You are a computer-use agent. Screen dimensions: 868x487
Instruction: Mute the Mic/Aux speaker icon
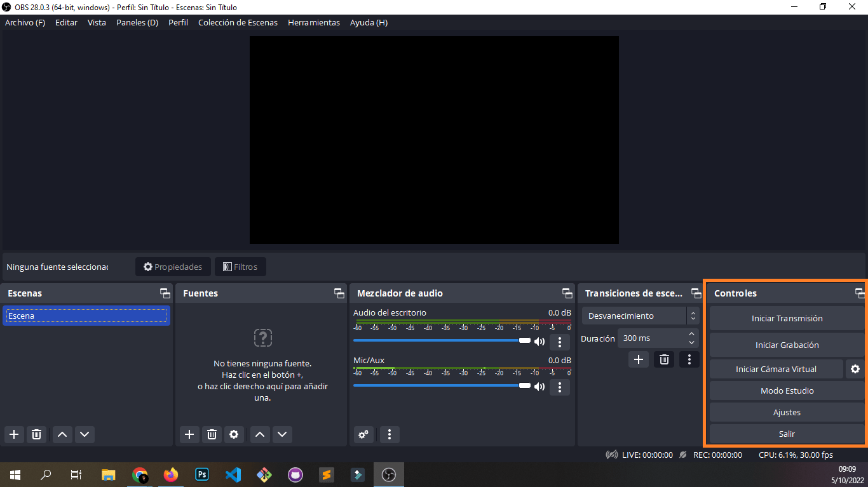(x=539, y=386)
